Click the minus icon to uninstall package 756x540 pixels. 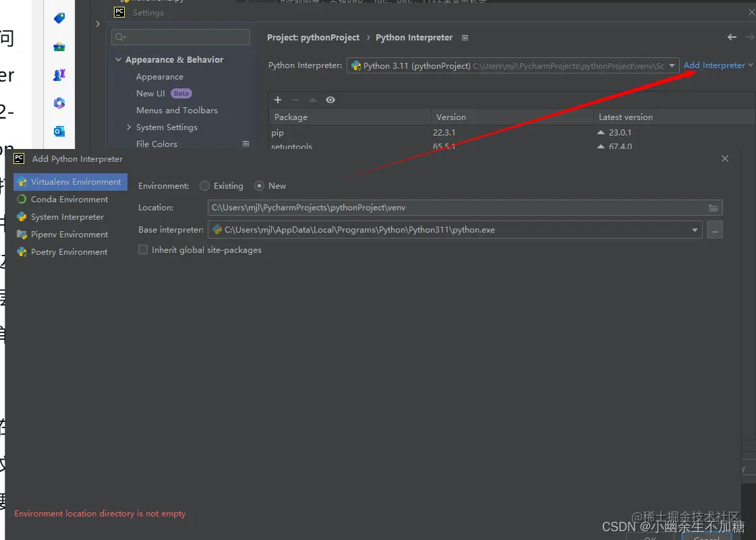pyautogui.click(x=295, y=100)
